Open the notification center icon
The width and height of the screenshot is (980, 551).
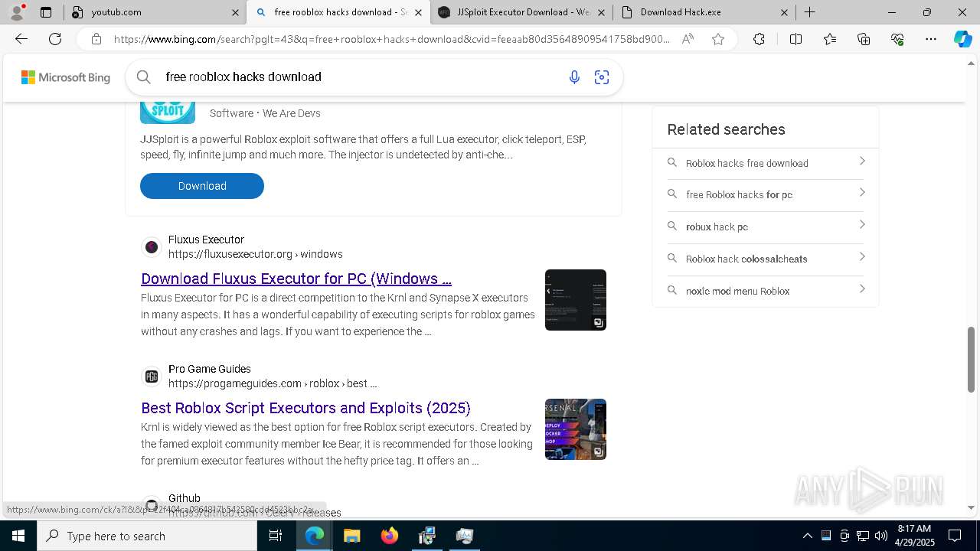click(x=955, y=536)
